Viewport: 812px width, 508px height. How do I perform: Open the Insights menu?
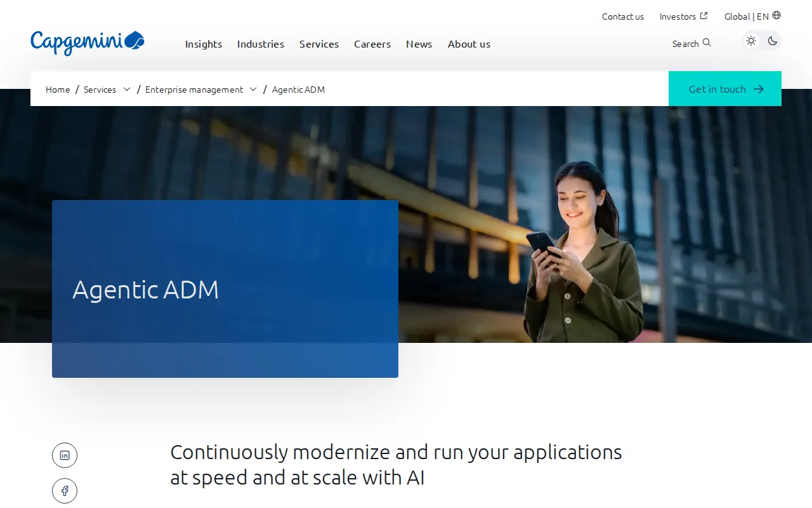[204, 44]
